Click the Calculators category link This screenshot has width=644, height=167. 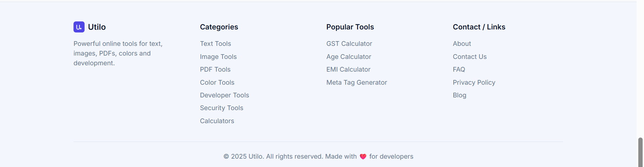217,121
